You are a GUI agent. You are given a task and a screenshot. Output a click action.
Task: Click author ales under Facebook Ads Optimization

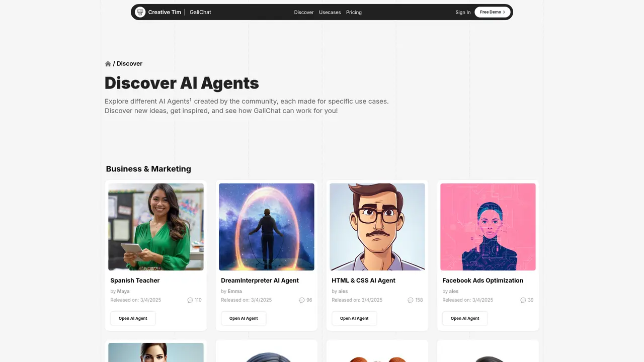coord(454,291)
